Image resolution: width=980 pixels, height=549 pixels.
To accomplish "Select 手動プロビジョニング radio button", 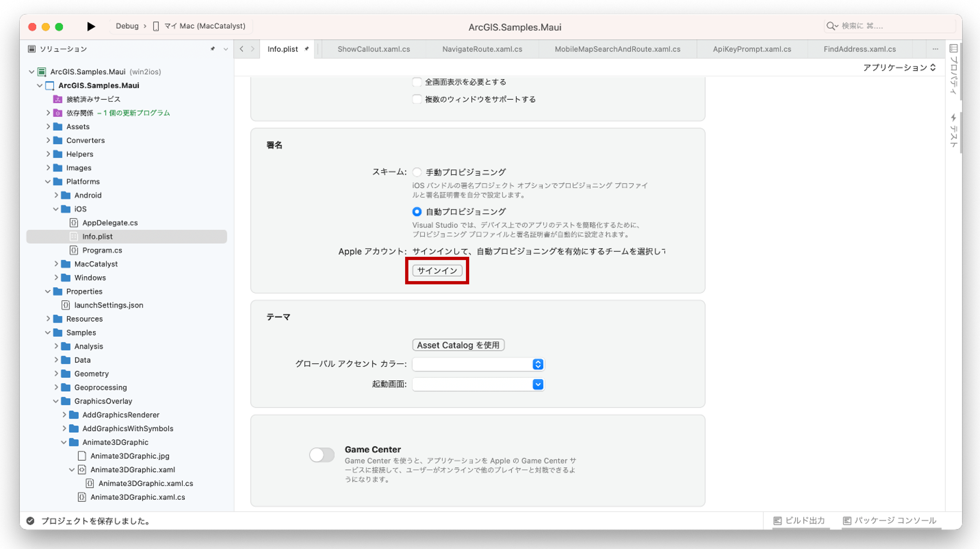I will [417, 172].
